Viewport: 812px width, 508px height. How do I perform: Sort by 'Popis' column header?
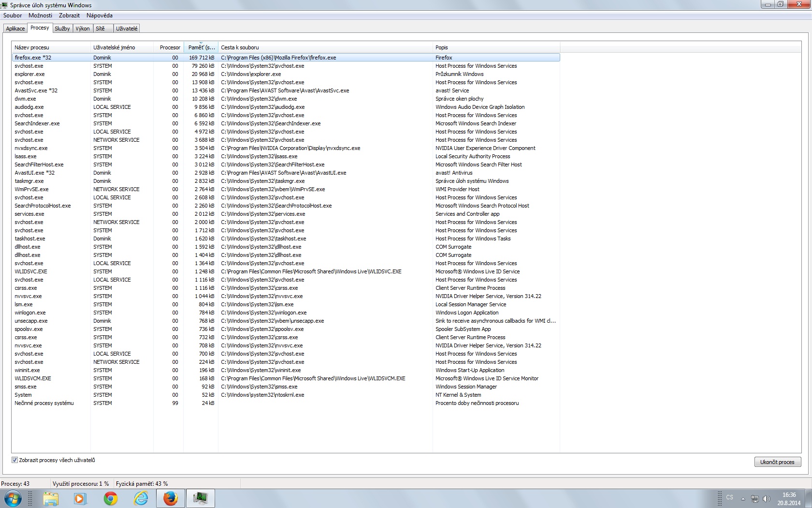pos(496,47)
